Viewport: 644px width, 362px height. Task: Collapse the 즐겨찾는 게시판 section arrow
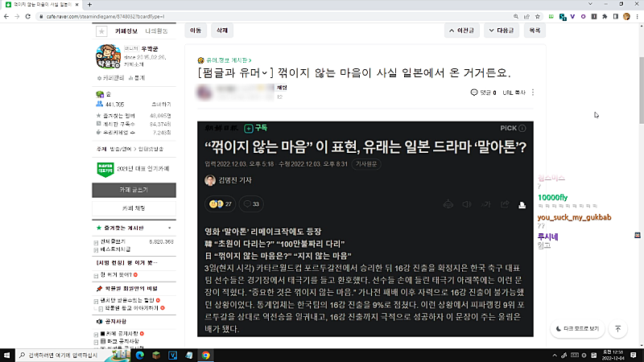[x=170, y=228]
